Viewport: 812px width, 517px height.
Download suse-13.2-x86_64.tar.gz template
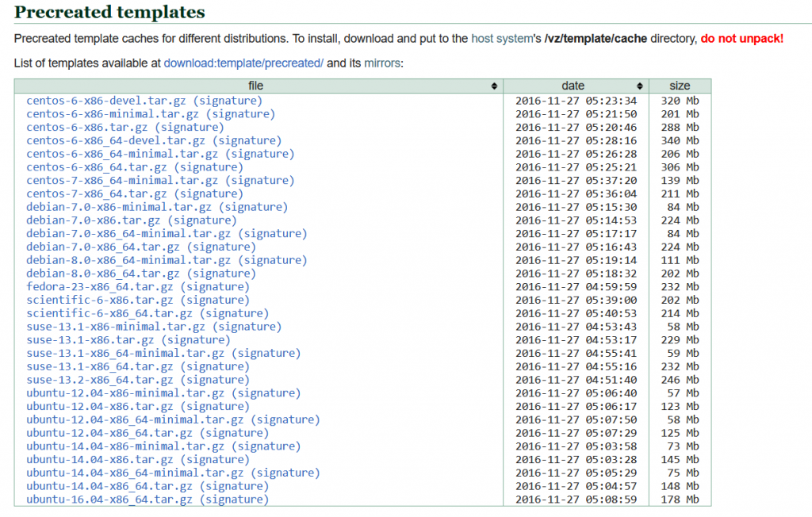pyautogui.click(x=100, y=380)
